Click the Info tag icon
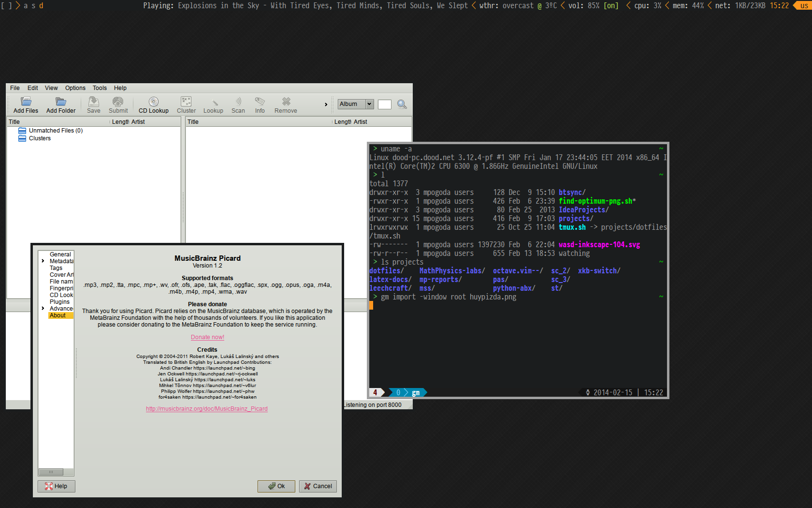The width and height of the screenshot is (812, 508). [x=260, y=102]
